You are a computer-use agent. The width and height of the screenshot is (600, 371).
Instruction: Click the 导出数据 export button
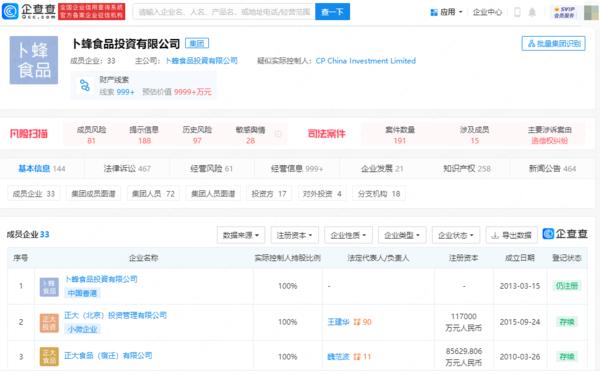512,235
